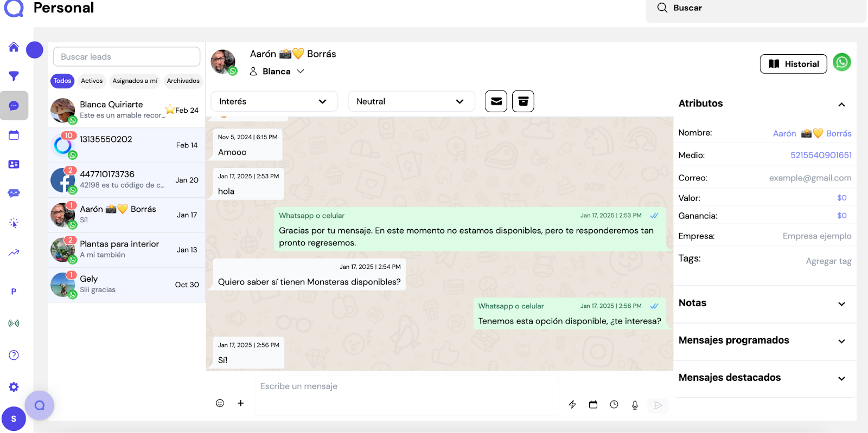Click the green WhatsApp icon top right
Screen dimensions: 868x433
point(842,62)
